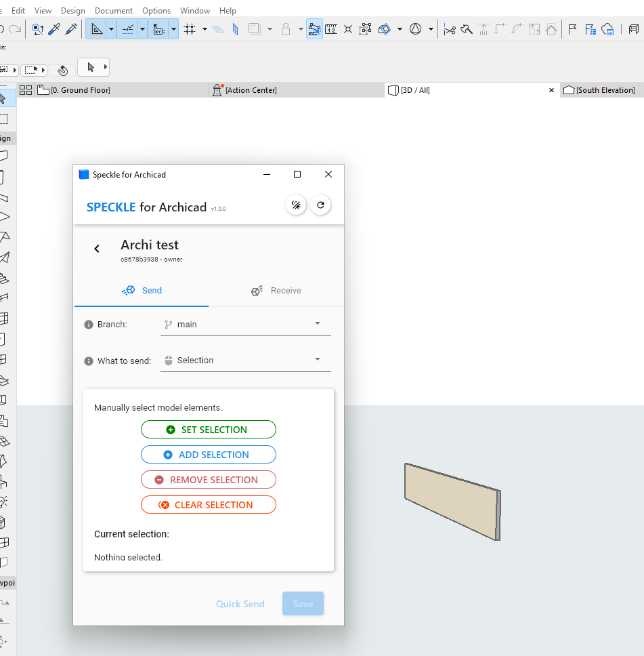Click the SET SELECTION button
Image resolution: width=644 pixels, height=656 pixels.
click(x=208, y=429)
